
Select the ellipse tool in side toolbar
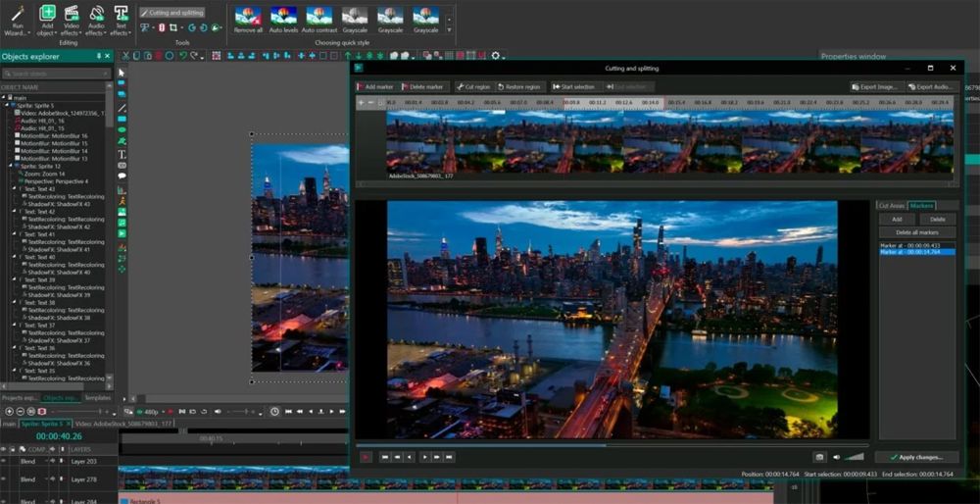point(122,130)
